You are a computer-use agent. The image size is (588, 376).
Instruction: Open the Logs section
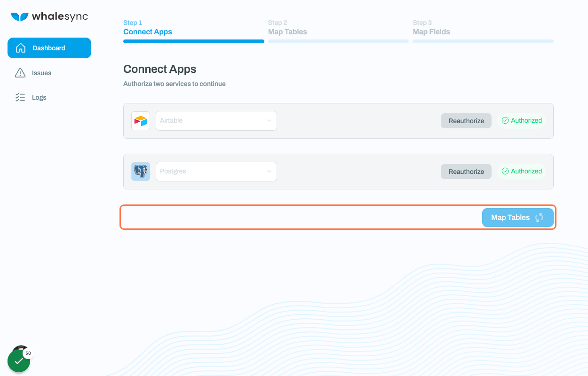(x=39, y=97)
